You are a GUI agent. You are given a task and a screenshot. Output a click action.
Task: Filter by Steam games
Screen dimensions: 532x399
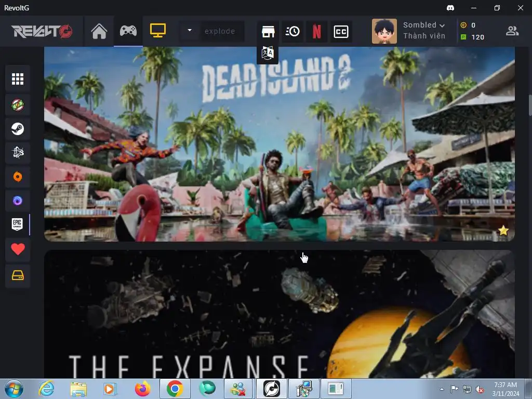tap(18, 129)
